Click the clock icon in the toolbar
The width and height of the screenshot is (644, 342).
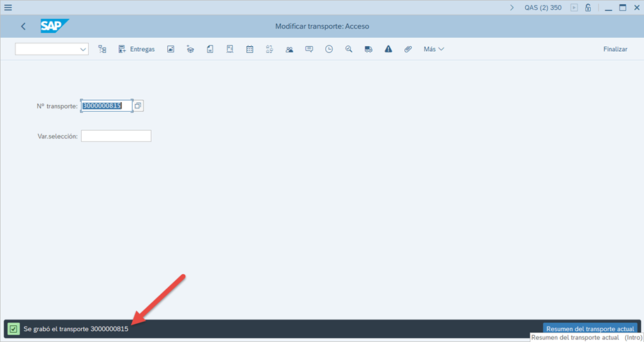click(x=329, y=50)
